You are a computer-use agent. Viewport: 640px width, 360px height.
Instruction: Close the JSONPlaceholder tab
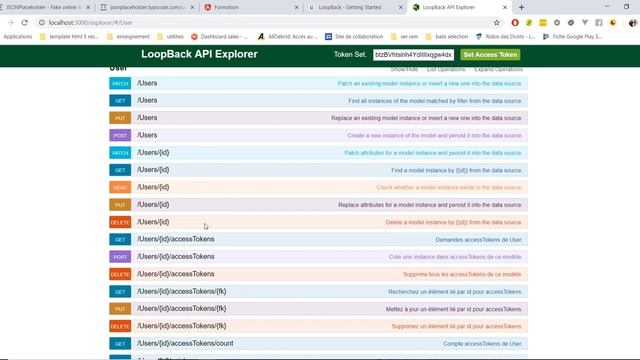[88, 7]
